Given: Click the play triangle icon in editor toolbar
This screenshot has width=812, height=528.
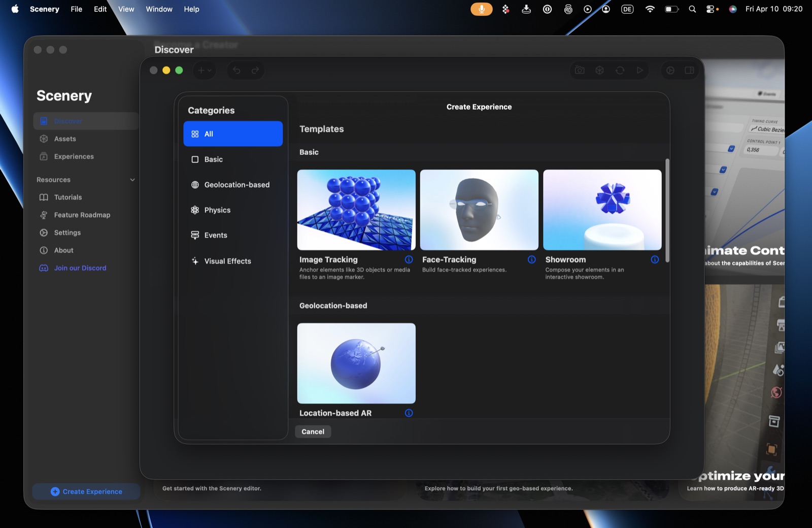Looking at the screenshot, I should tap(639, 70).
